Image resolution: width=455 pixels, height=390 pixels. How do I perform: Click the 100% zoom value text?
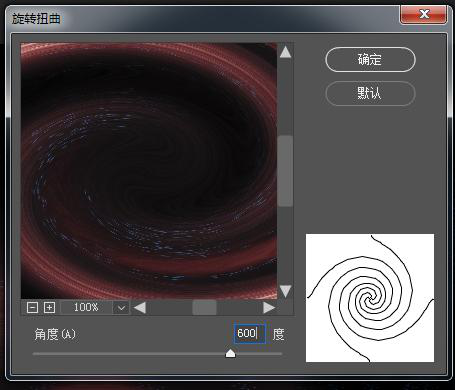click(x=86, y=307)
